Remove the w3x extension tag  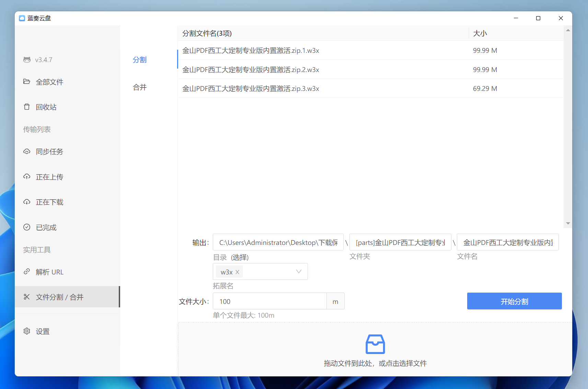click(x=237, y=272)
